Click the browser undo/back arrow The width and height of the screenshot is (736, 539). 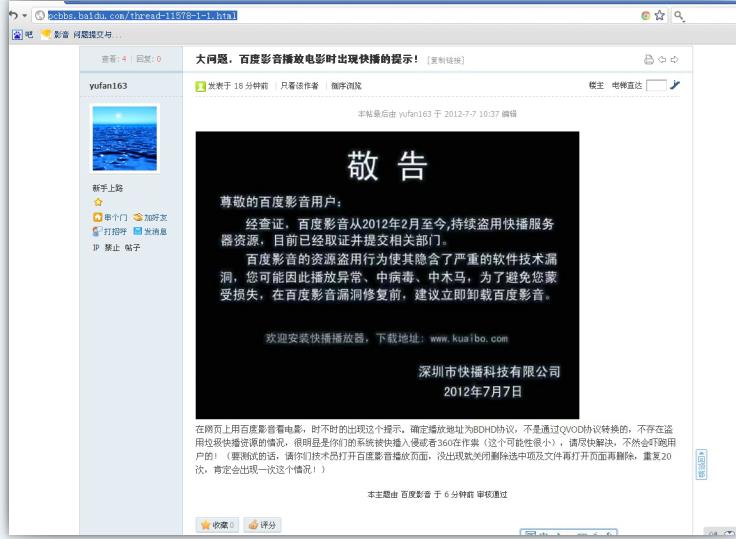[x=13, y=15]
